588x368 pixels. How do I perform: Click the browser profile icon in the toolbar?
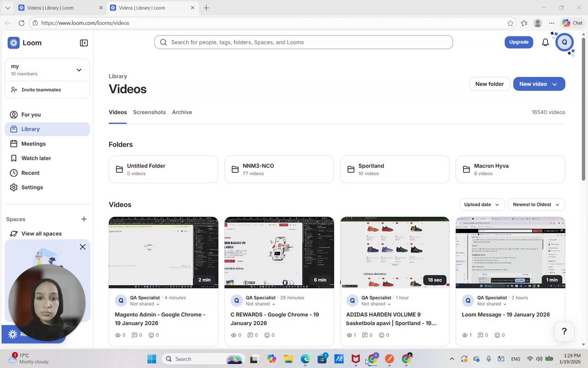pyautogui.click(x=537, y=23)
